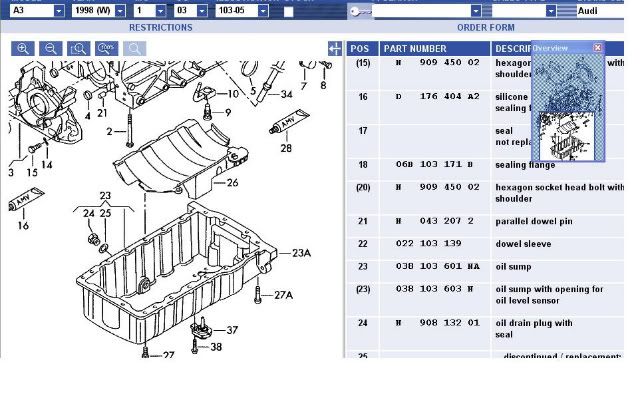640x412 pixels.
Task: Select part number D 176 404 A2
Action: tap(437, 97)
